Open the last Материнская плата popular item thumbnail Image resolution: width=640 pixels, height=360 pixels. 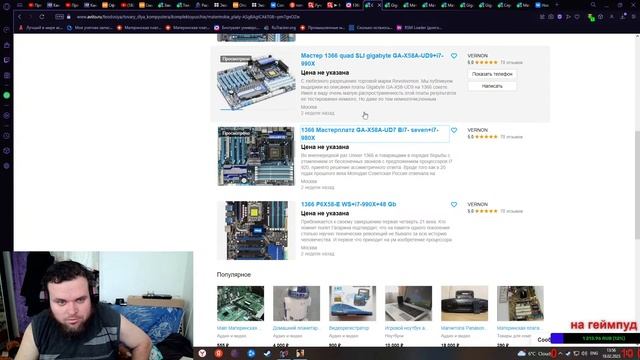[x=520, y=303]
